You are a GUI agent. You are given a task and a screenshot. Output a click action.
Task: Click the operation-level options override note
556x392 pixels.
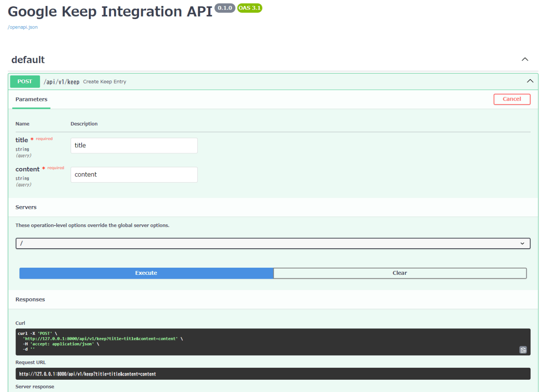point(93,226)
